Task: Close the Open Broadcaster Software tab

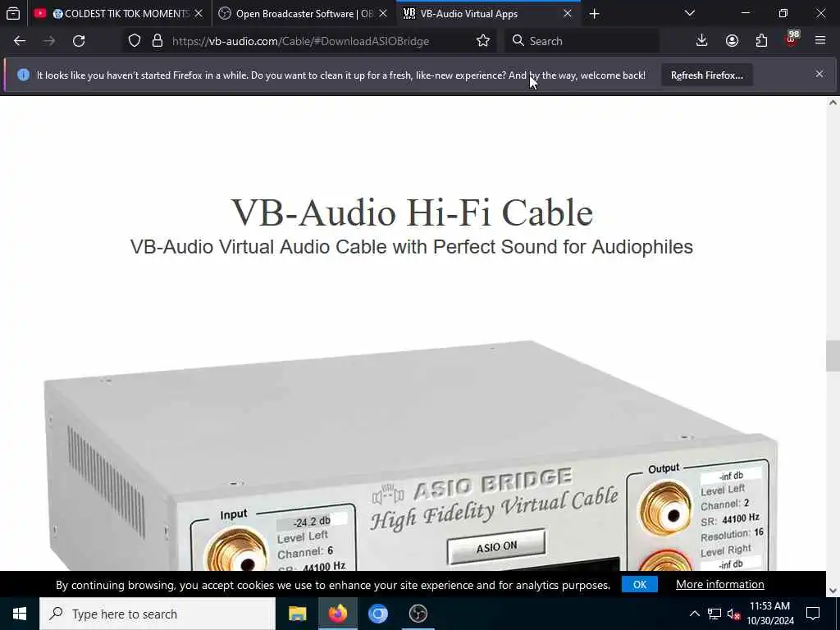Action: point(383,13)
